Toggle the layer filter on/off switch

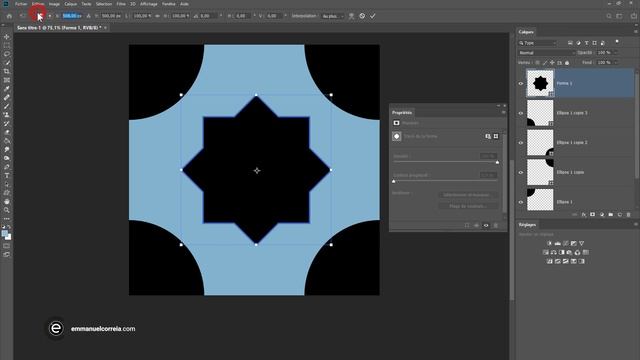click(x=617, y=42)
